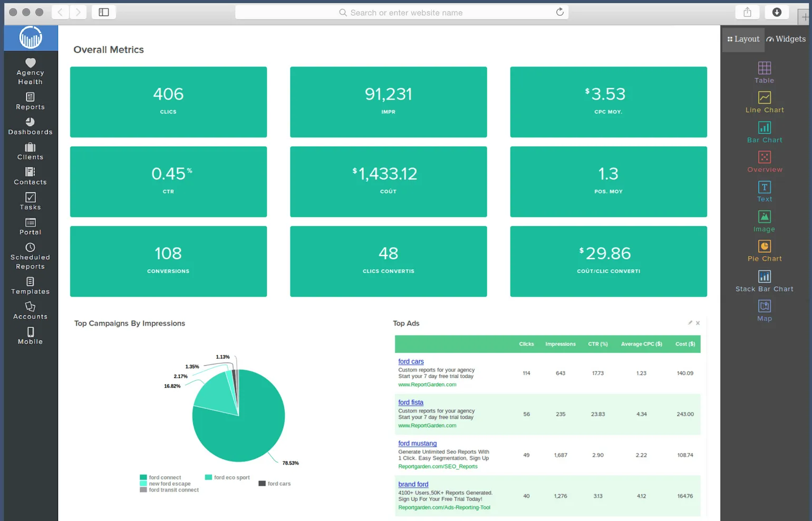The width and height of the screenshot is (812, 521).
Task: Click the browser download icon
Action: coord(776,12)
